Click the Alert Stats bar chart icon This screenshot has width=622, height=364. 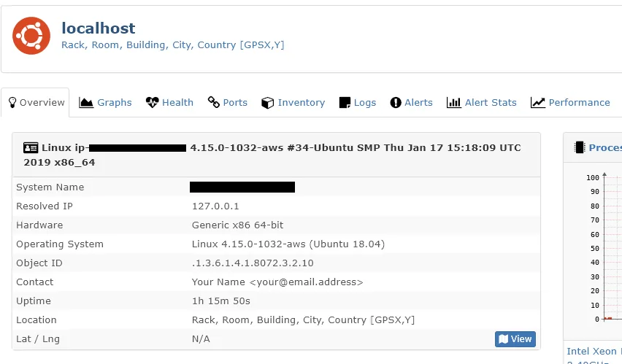point(453,103)
